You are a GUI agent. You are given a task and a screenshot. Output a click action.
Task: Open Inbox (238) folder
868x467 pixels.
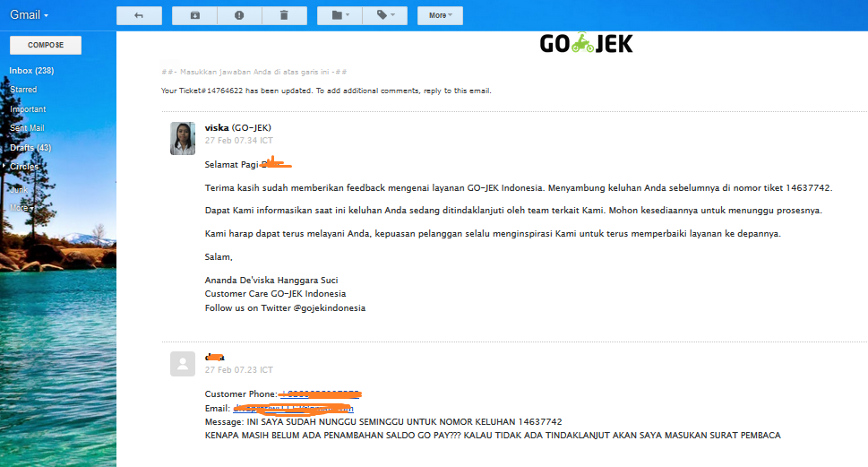pos(31,70)
